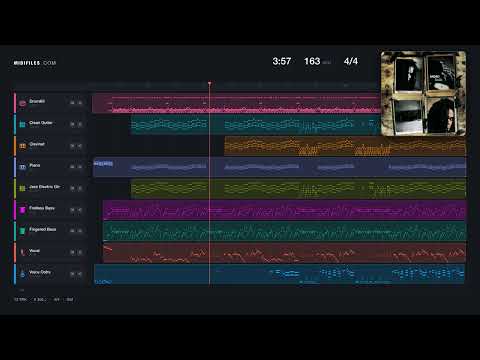This screenshot has height=360, width=480.
Task: Mute the Fingered Bass track
Action: pos(72,231)
